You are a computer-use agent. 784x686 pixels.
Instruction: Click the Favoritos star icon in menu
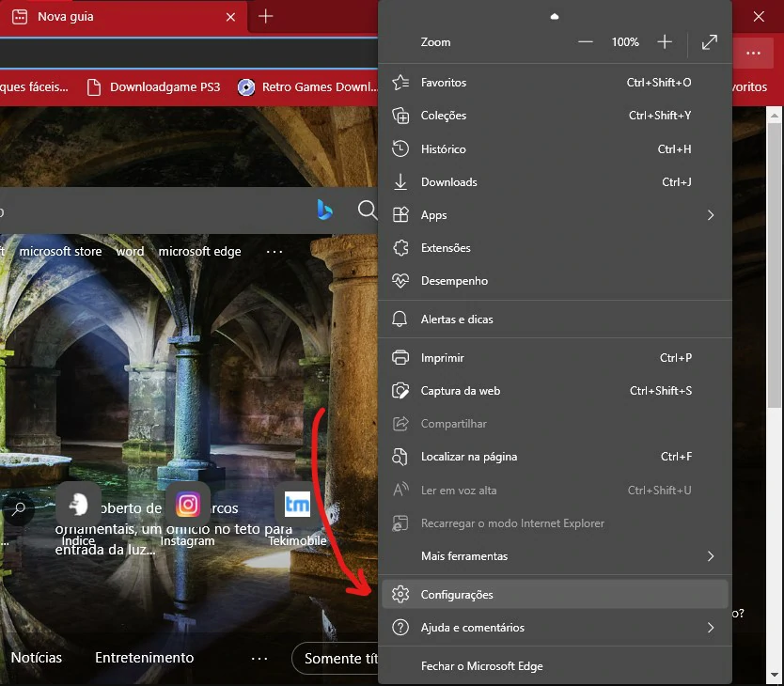[400, 83]
